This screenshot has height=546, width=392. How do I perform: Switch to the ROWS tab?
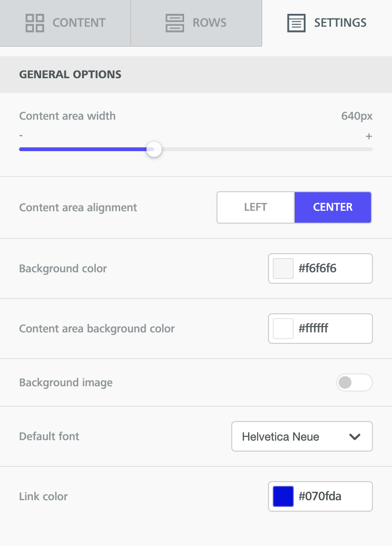point(196,23)
